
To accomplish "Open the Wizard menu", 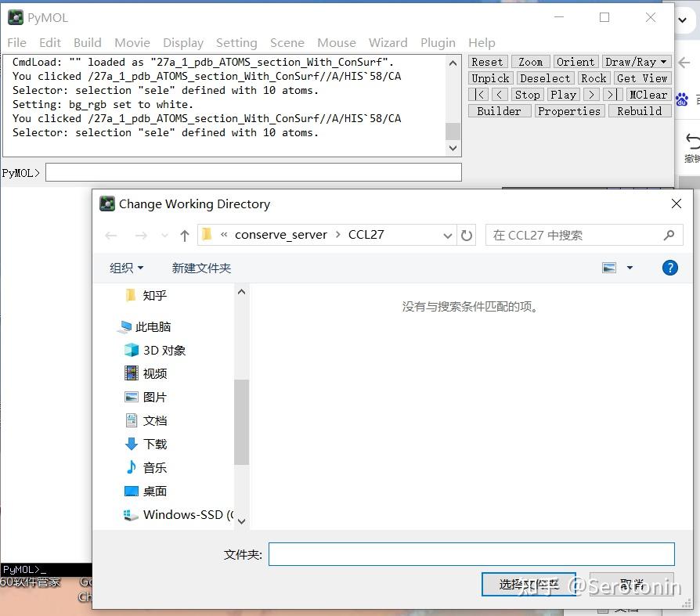I will point(388,42).
